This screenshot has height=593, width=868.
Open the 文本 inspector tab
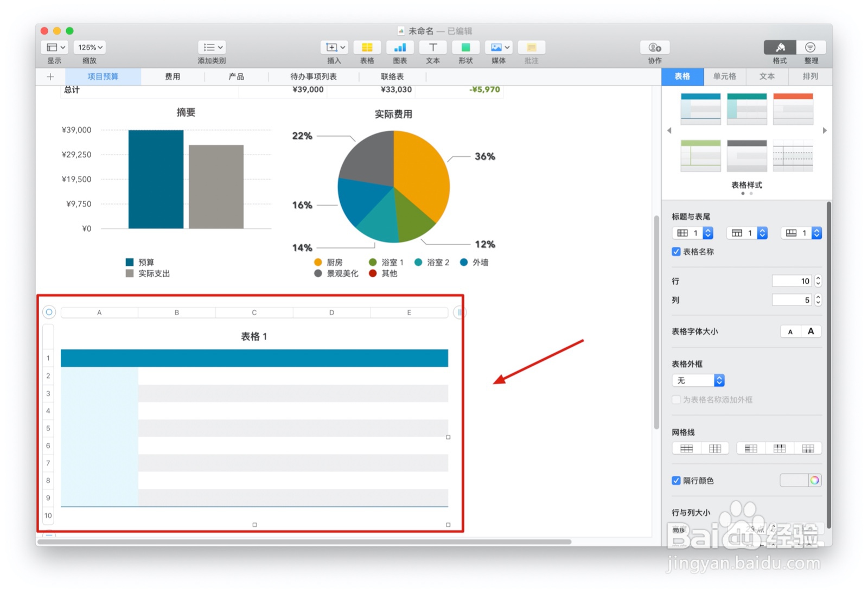pos(767,76)
